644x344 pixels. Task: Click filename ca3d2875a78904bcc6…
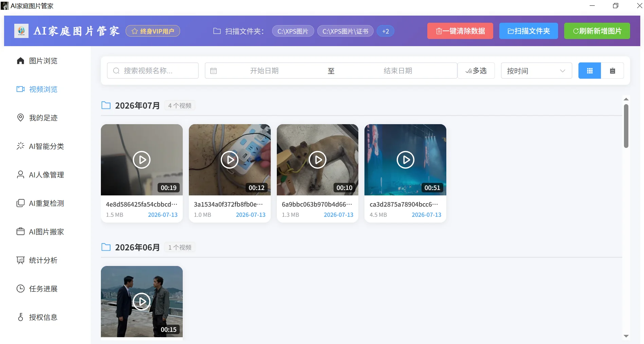pos(404,204)
